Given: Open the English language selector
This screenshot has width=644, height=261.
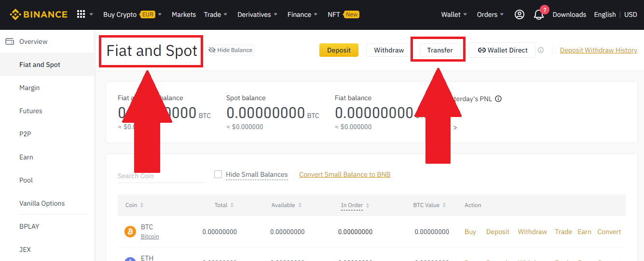Looking at the screenshot, I should (x=605, y=14).
